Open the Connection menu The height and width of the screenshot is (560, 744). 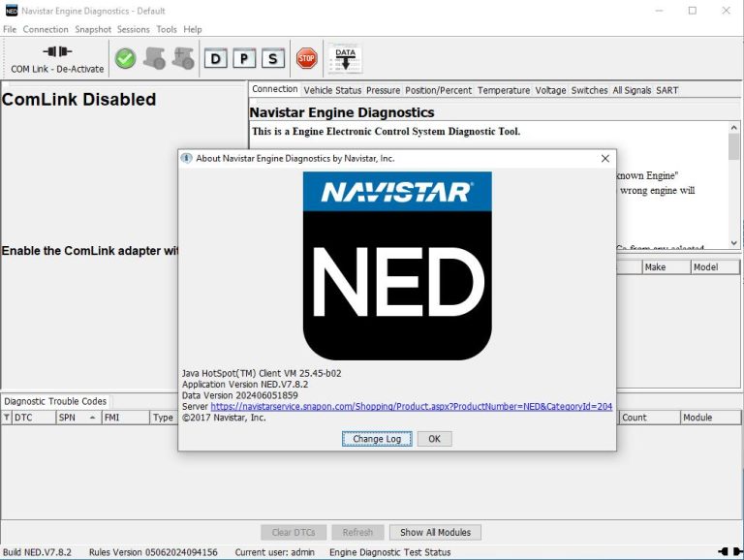46,29
